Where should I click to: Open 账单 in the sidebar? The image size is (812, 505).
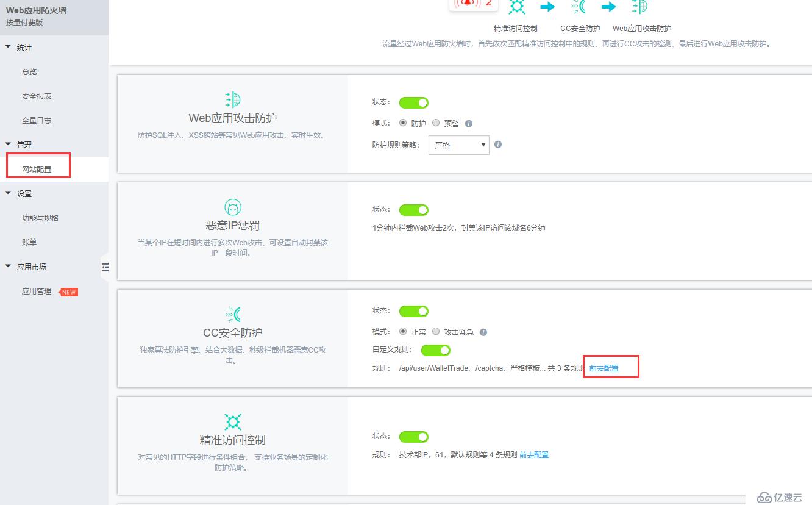[x=29, y=242]
